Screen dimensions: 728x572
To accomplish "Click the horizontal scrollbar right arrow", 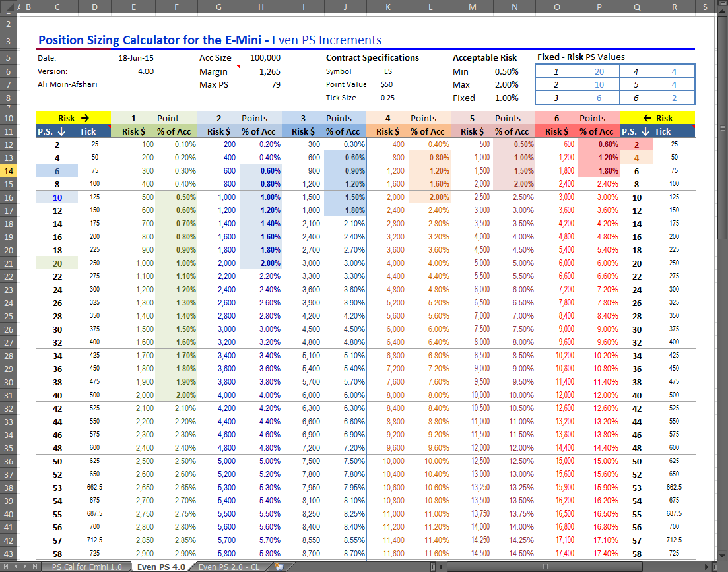I will tap(707, 567).
